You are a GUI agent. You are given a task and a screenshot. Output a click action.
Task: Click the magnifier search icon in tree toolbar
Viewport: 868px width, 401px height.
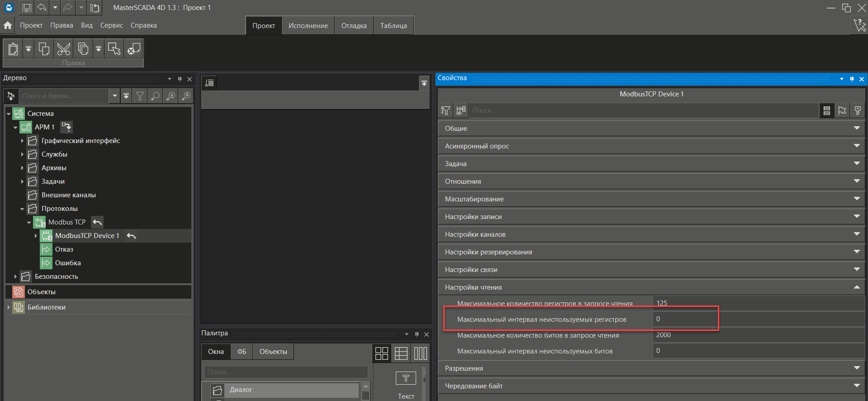tap(156, 96)
